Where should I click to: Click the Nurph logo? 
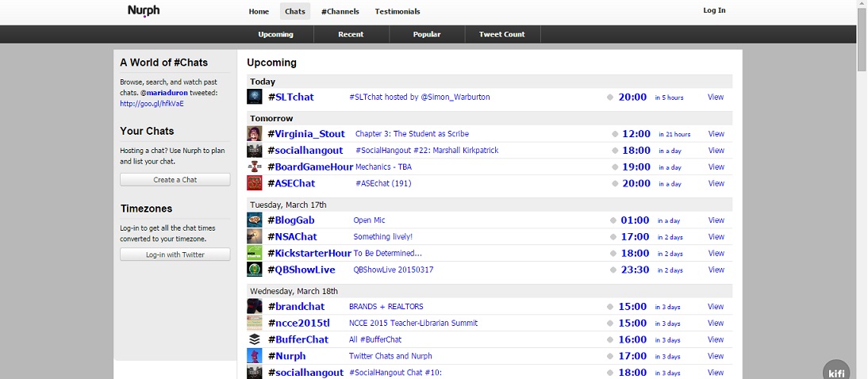point(144,11)
